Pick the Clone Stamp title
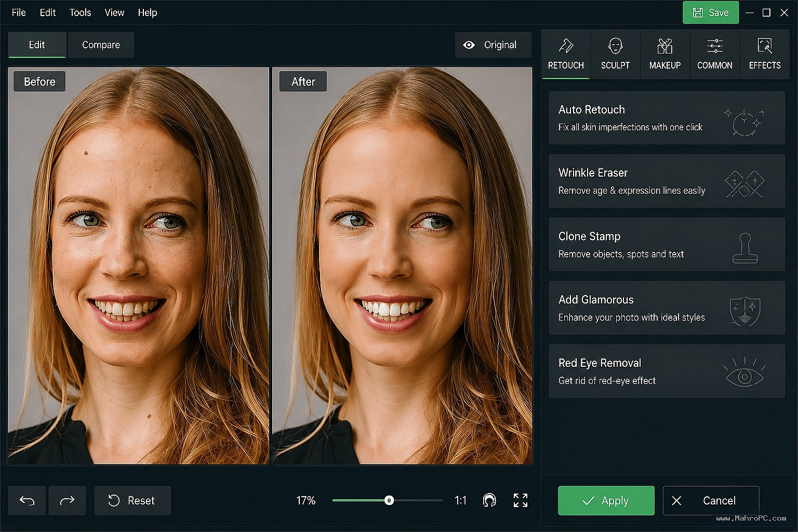798x532 pixels. point(589,236)
